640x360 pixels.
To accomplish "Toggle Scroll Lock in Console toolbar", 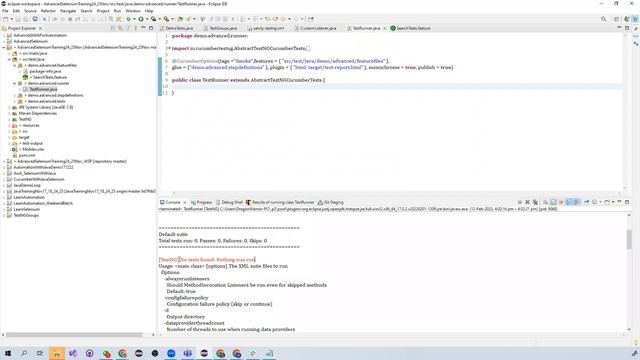I will point(553,202).
